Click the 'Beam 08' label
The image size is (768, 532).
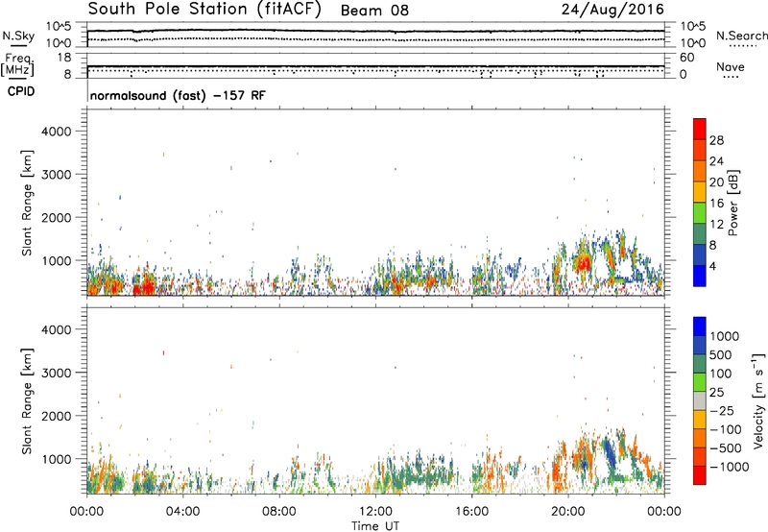point(374,11)
